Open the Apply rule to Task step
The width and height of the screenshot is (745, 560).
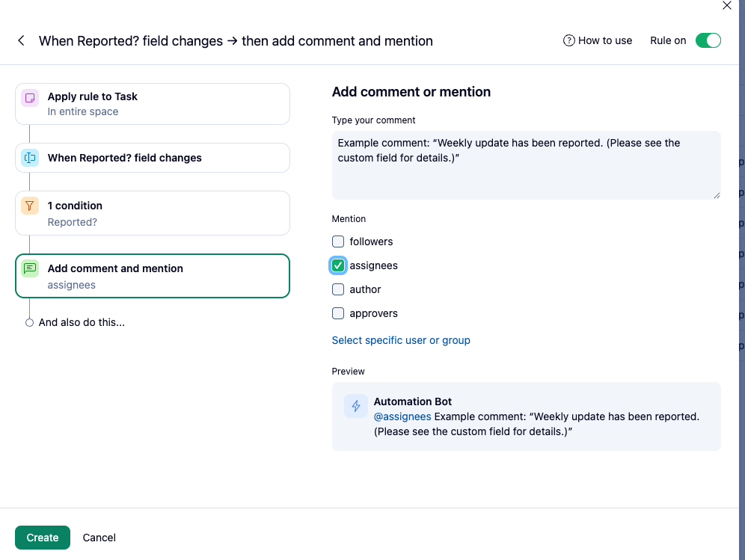(x=153, y=104)
